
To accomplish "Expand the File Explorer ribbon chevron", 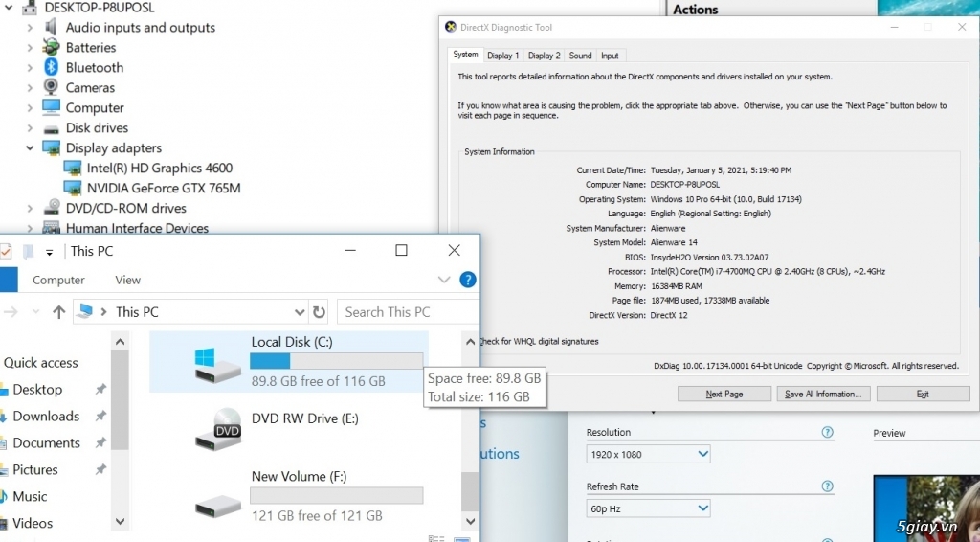I will click(444, 280).
